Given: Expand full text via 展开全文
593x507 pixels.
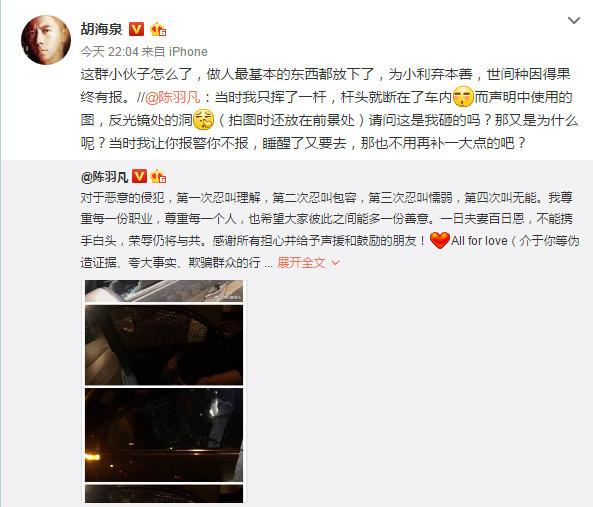Looking at the screenshot, I should 301,262.
